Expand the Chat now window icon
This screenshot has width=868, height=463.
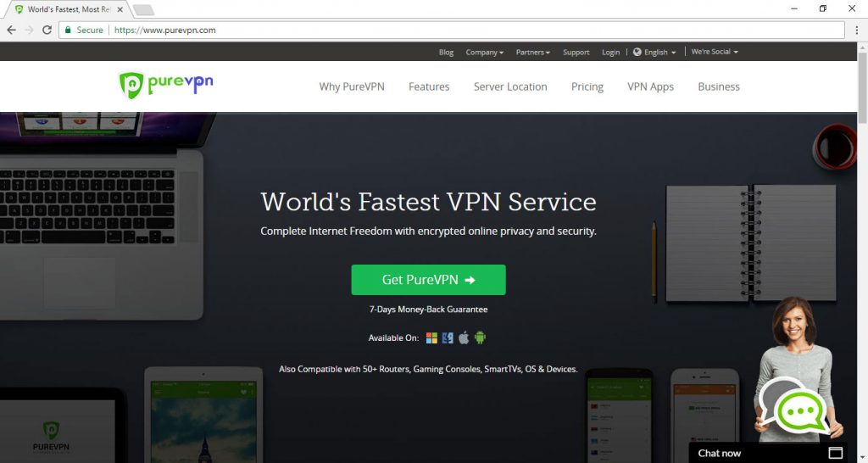[x=835, y=453]
